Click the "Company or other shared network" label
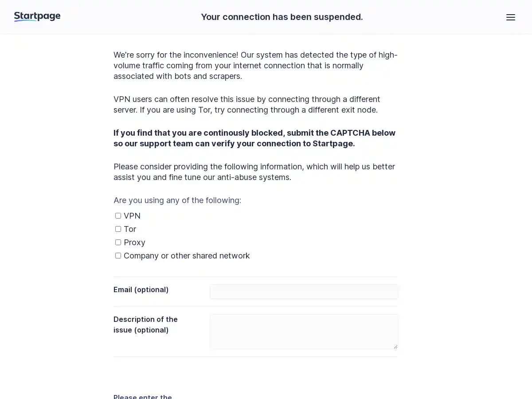The image size is (532, 399). coord(187,256)
